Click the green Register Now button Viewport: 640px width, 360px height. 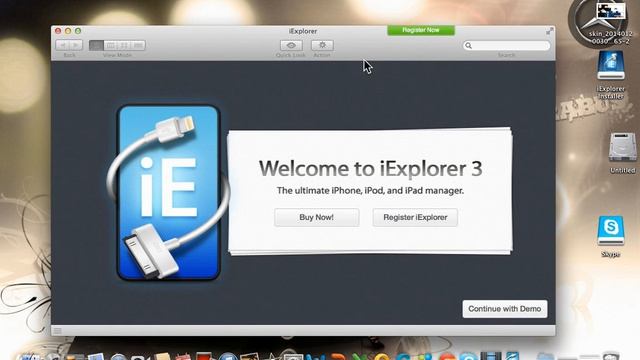pyautogui.click(x=421, y=30)
